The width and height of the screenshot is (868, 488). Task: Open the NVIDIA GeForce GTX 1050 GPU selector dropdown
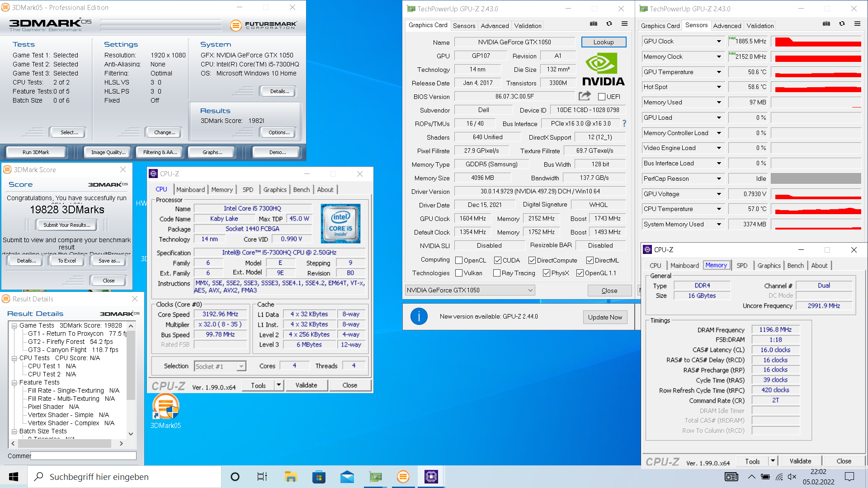point(470,290)
